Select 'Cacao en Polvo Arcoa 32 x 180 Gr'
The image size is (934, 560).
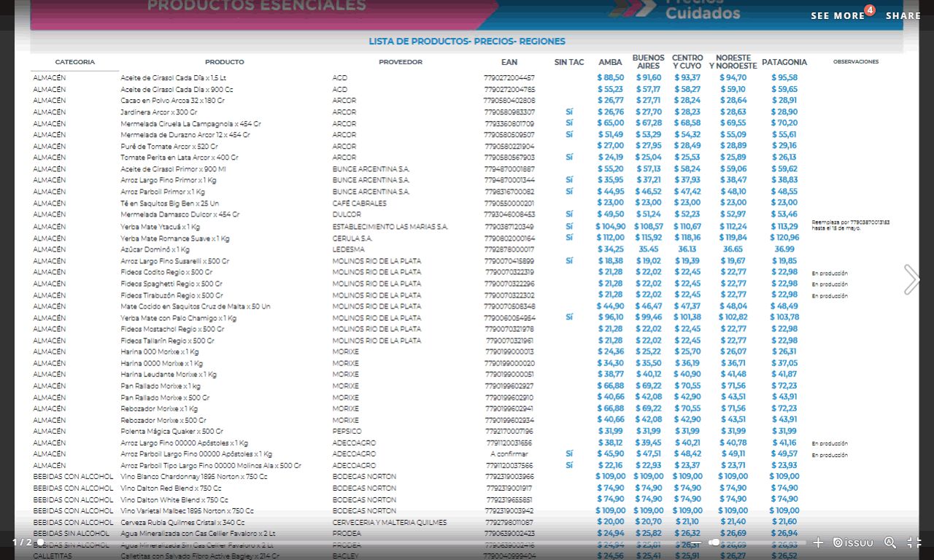(x=173, y=101)
